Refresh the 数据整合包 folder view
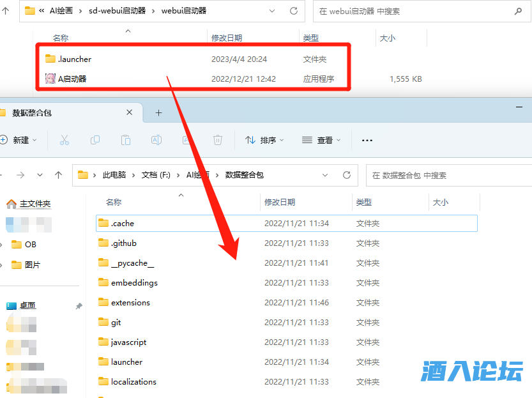The width and height of the screenshot is (532, 398). pos(347,174)
